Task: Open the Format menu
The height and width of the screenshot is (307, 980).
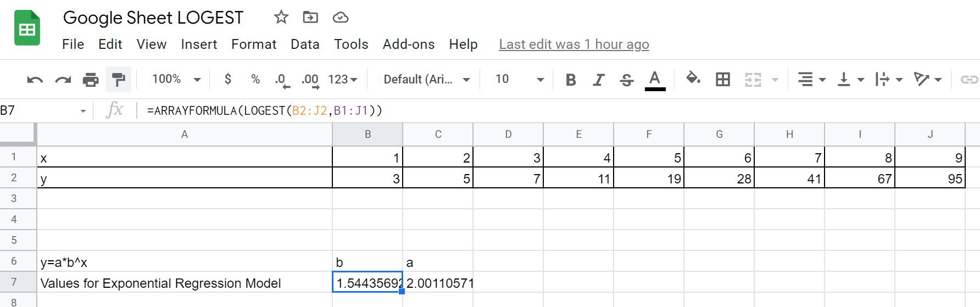Action: 254,44
